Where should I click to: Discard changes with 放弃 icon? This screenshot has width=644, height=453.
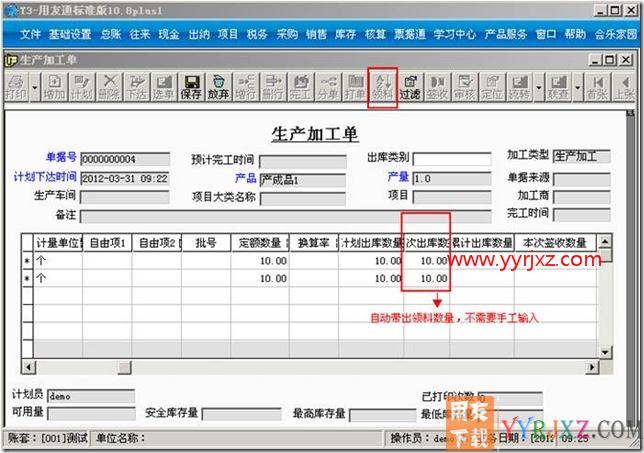[x=218, y=87]
